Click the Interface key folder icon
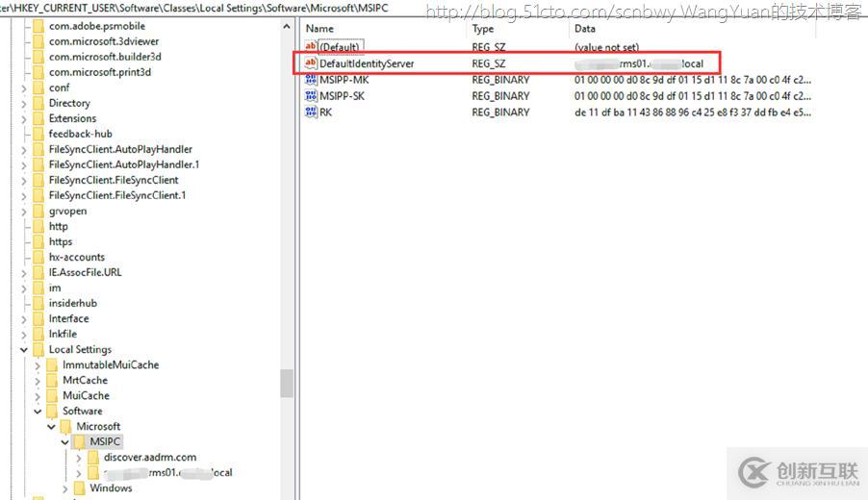This screenshot has height=500, width=868. tap(38, 319)
